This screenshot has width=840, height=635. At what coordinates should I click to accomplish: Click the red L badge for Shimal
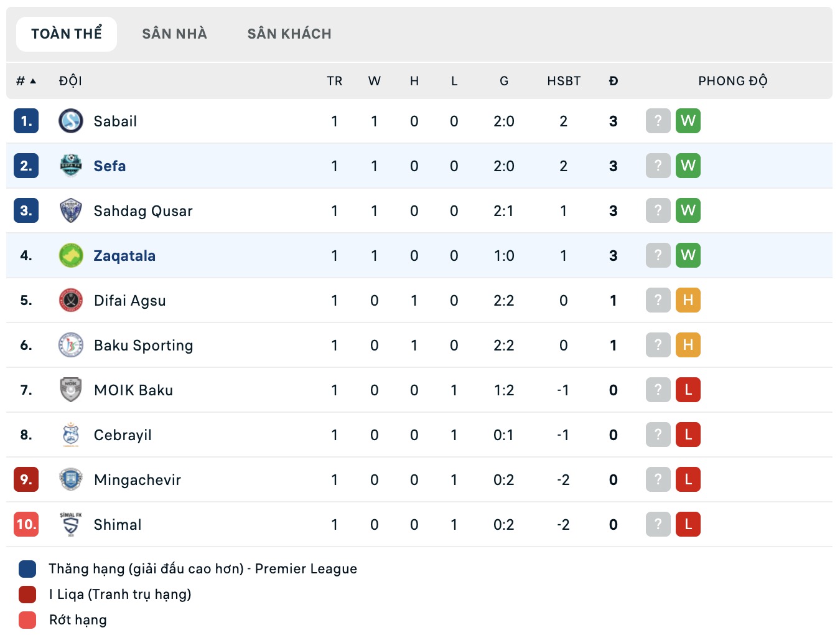coord(688,524)
